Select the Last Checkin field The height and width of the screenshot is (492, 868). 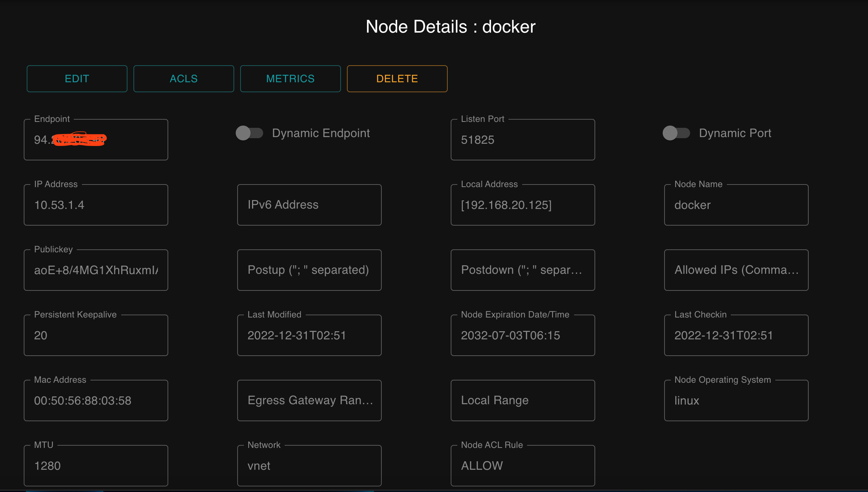tap(736, 335)
